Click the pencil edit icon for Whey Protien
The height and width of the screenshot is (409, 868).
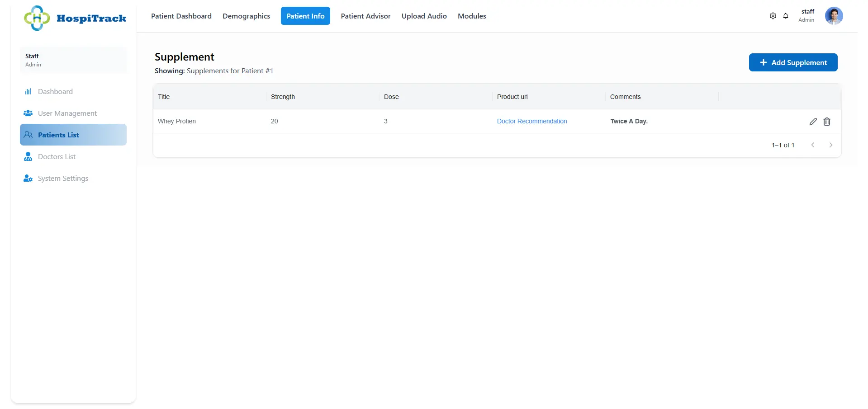[x=813, y=122]
